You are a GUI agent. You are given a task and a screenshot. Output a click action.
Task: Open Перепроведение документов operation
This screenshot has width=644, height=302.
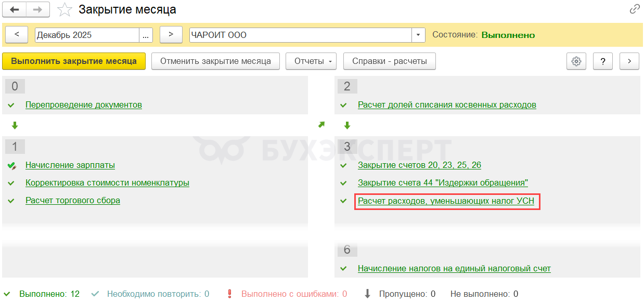point(84,105)
